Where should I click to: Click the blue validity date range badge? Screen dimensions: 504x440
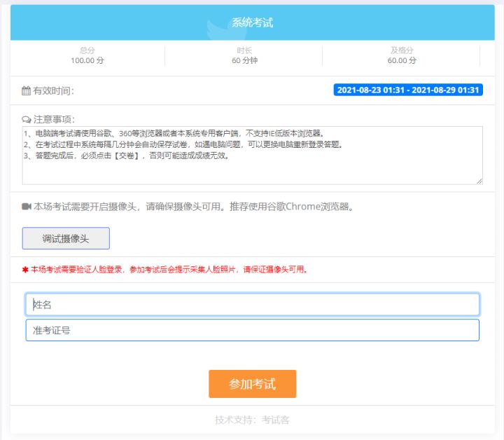click(x=408, y=90)
